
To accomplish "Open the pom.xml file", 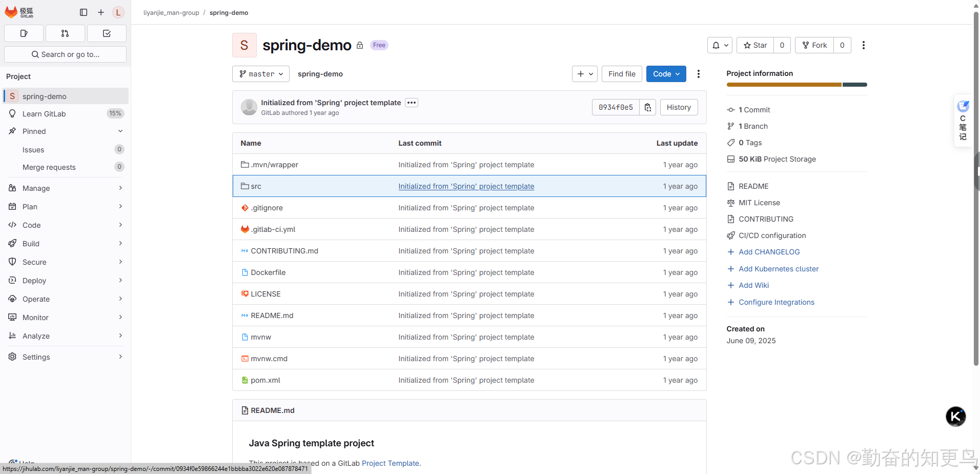I will [266, 380].
